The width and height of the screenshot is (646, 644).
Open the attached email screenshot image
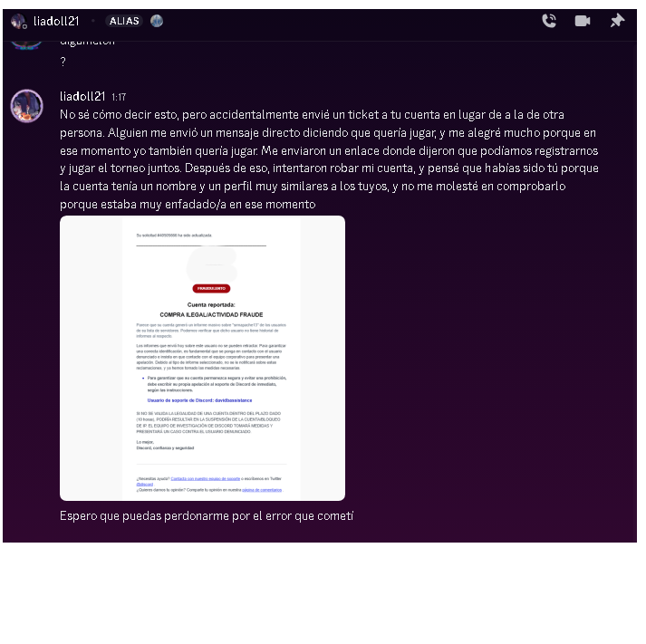tap(202, 358)
